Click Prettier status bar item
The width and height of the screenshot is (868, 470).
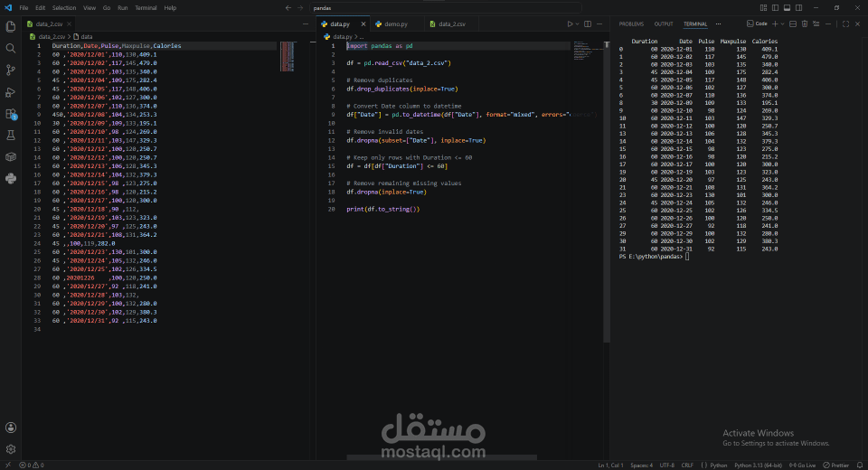pos(835,465)
